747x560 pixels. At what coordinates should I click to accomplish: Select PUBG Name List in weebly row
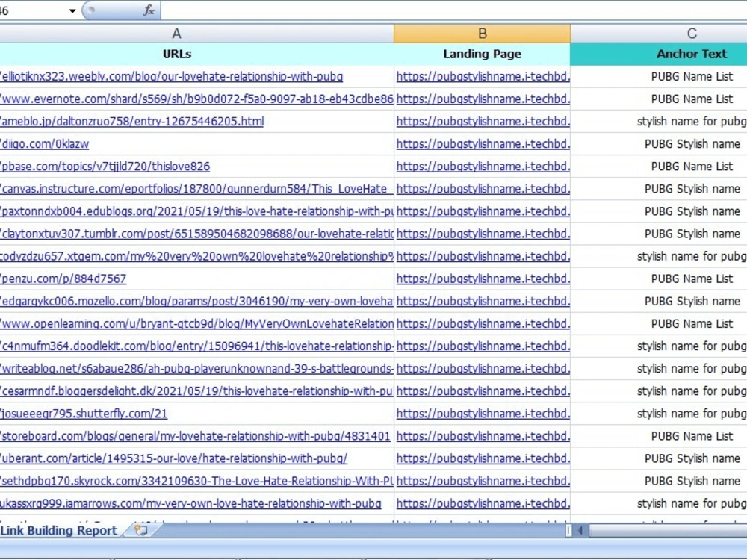click(x=692, y=76)
